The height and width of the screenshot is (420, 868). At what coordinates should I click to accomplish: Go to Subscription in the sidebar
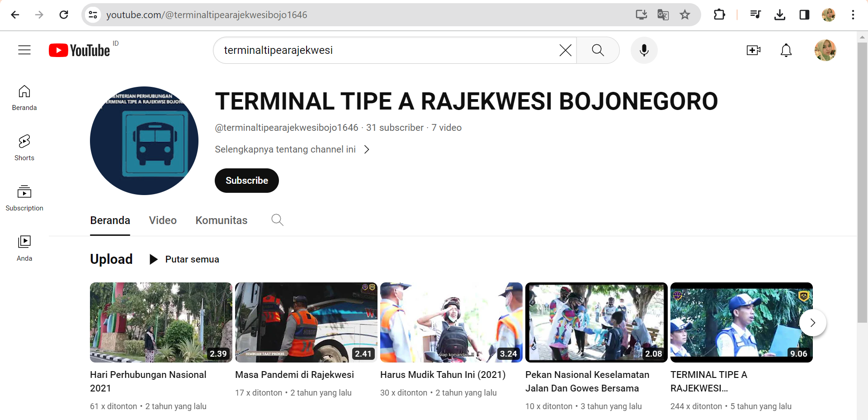point(24,198)
